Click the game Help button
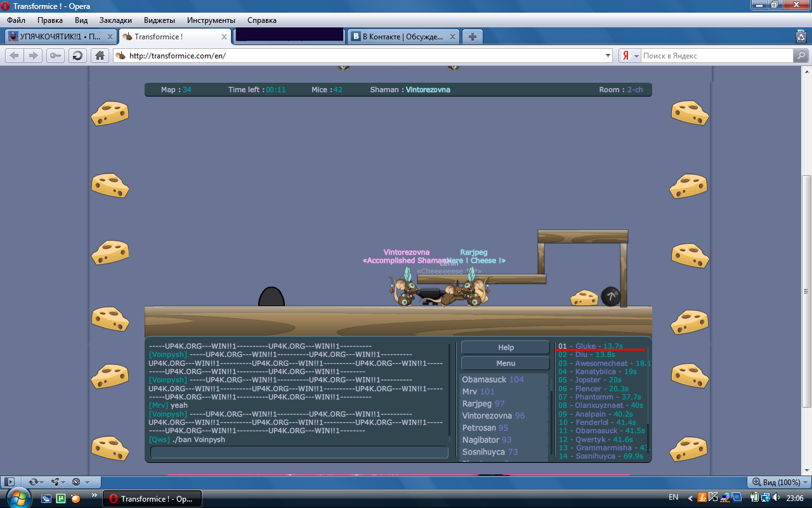This screenshot has width=812, height=508. point(506,347)
